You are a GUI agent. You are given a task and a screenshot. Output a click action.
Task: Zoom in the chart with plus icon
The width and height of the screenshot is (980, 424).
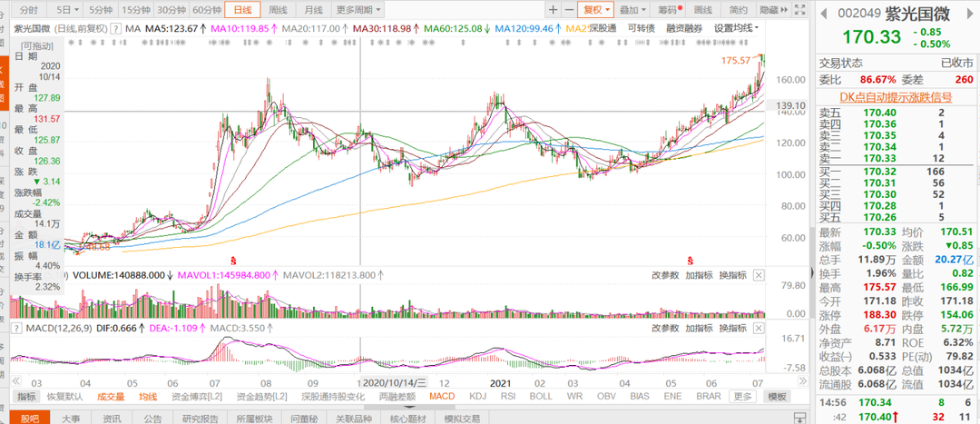(x=553, y=10)
